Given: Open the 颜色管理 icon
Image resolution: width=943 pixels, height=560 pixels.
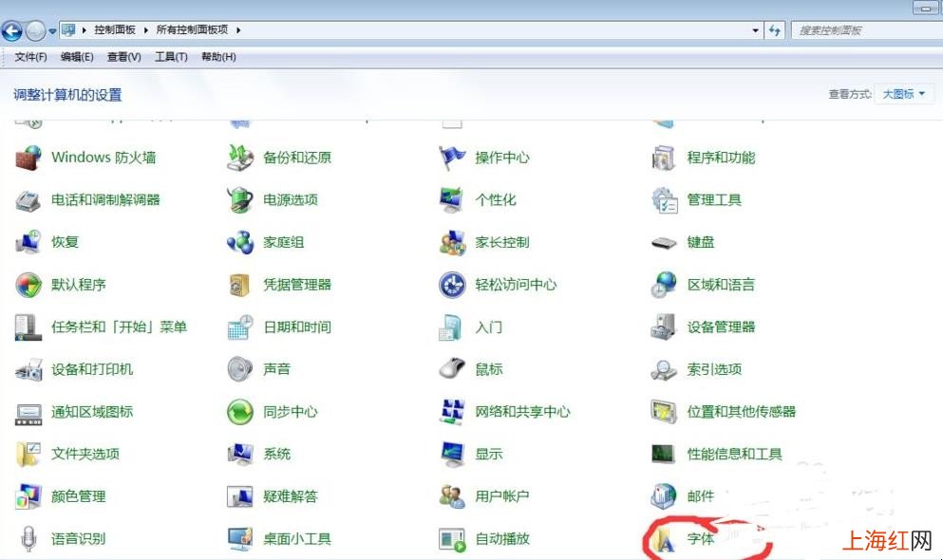Looking at the screenshot, I should [28, 496].
